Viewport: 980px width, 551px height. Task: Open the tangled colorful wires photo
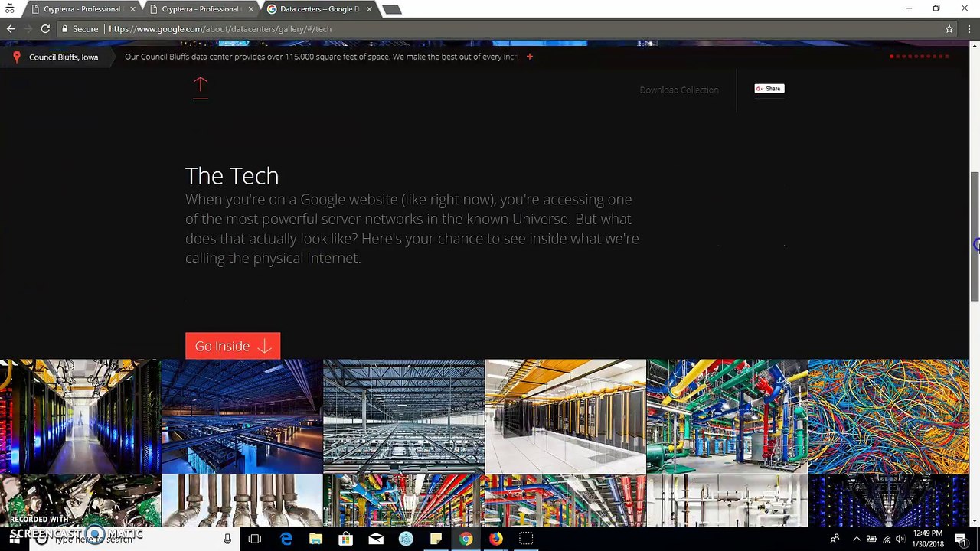[888, 416]
